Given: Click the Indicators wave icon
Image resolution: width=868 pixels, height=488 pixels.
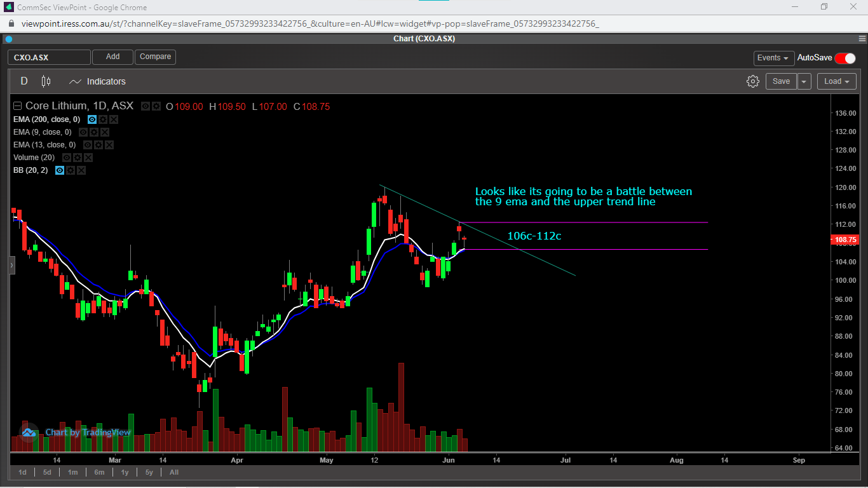Looking at the screenshot, I should (76, 81).
